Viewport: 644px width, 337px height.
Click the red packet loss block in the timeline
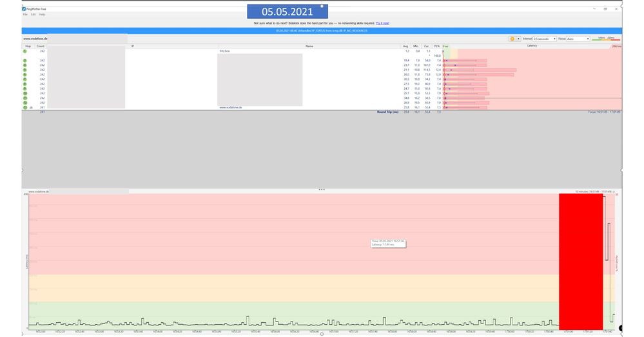pos(581,261)
